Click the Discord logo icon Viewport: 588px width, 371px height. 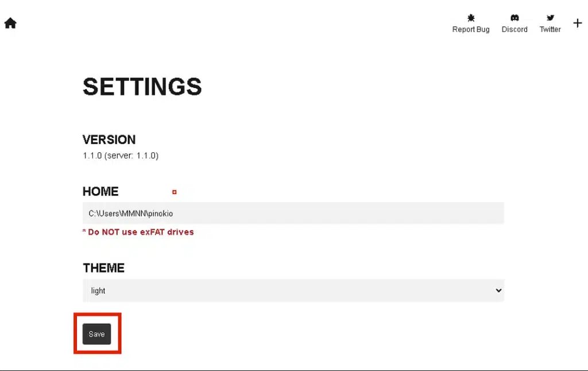514,18
